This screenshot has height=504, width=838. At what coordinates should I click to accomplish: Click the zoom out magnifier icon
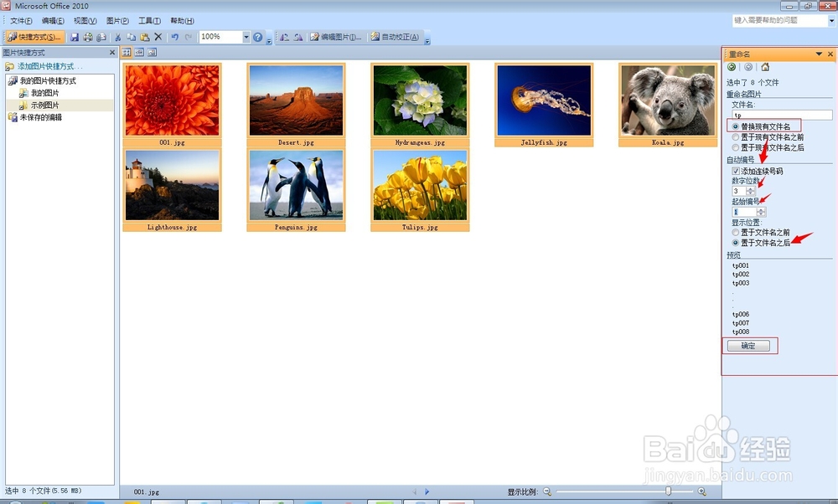coord(546,491)
